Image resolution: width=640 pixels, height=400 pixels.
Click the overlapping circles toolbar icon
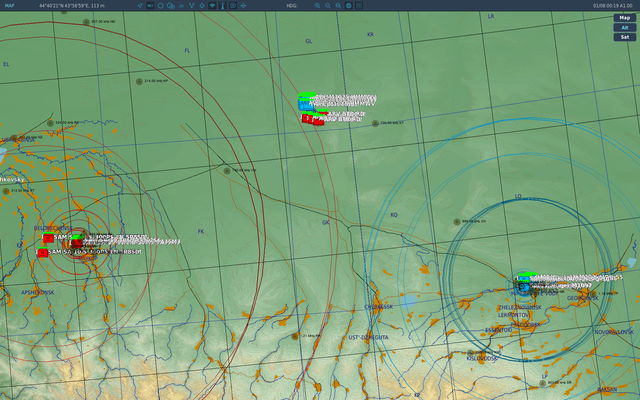point(171,6)
